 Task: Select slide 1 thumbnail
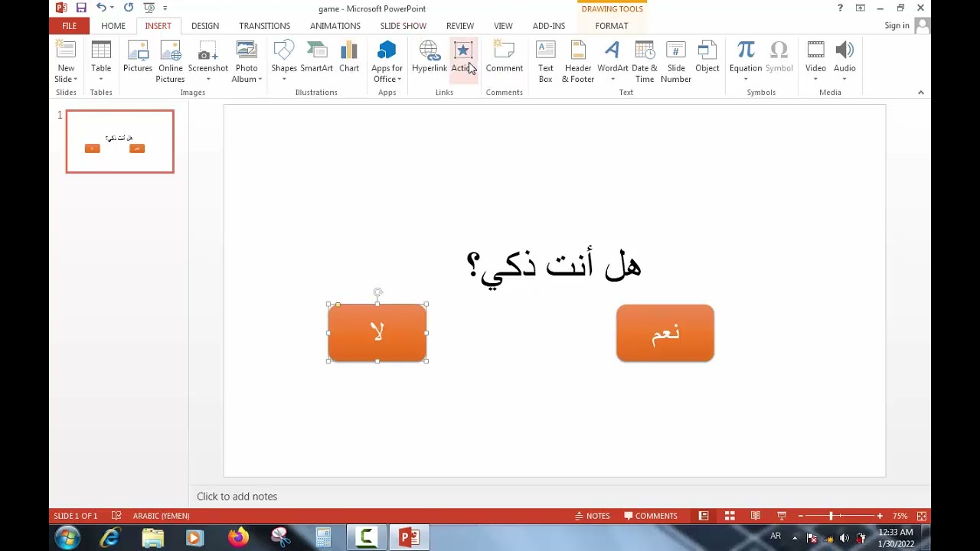pyautogui.click(x=120, y=142)
